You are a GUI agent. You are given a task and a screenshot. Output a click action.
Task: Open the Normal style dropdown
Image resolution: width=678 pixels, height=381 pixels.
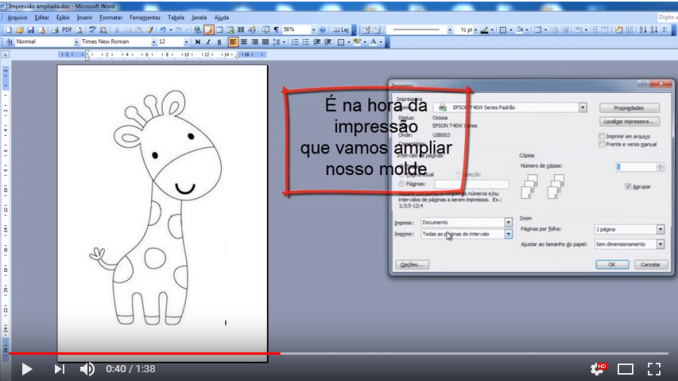point(76,42)
